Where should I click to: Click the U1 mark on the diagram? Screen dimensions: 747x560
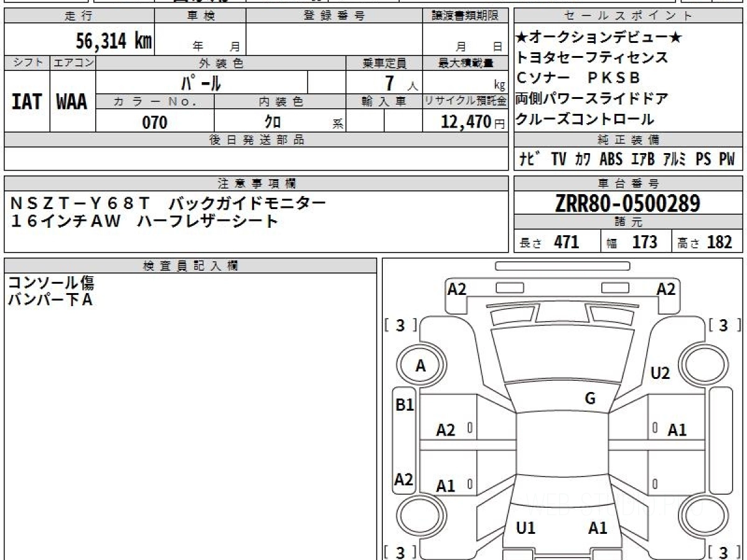click(526, 528)
